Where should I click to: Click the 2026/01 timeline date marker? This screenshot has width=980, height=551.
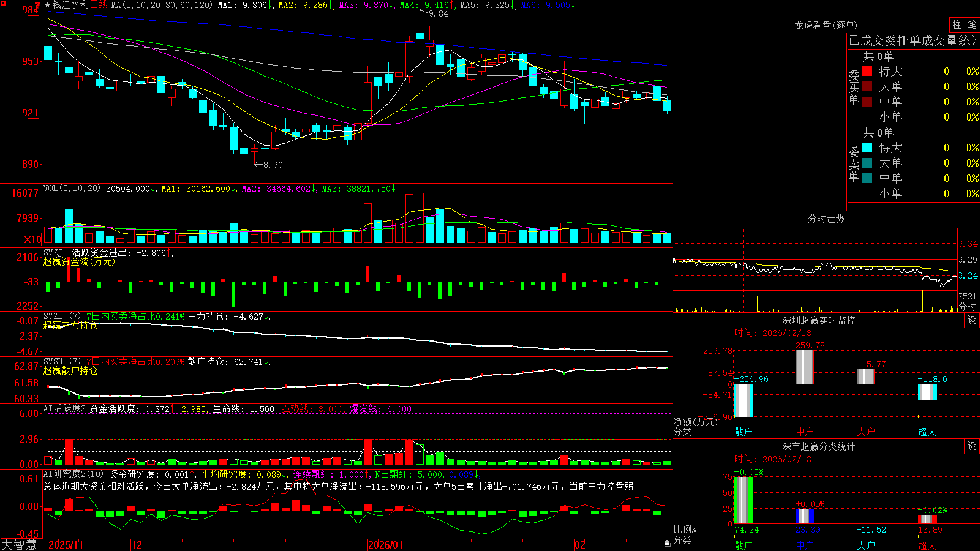tap(386, 545)
